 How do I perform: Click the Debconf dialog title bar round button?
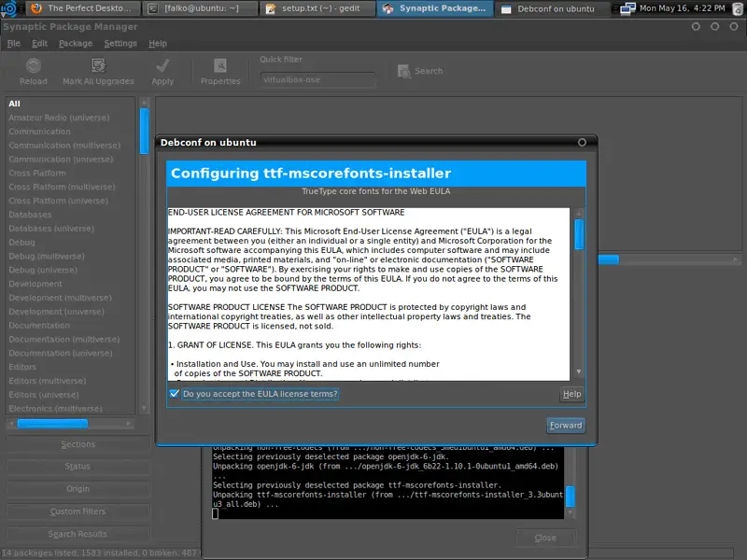[582, 143]
